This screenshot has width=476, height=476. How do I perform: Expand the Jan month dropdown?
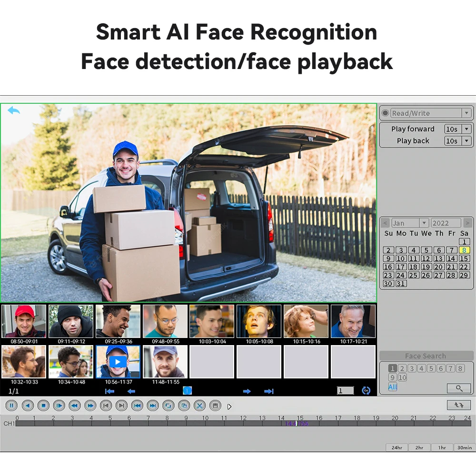423,223
